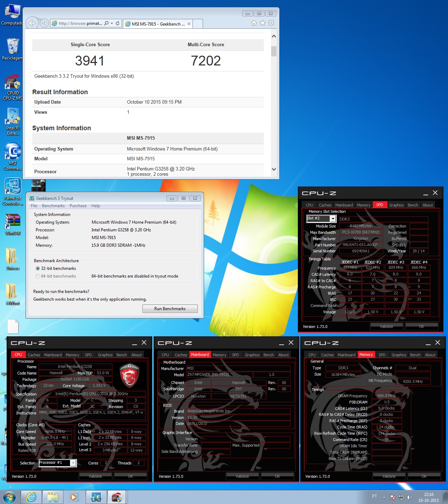Open Bench tab in CPU-Z Mainboard window
The image size is (448, 504).
[x=269, y=355]
